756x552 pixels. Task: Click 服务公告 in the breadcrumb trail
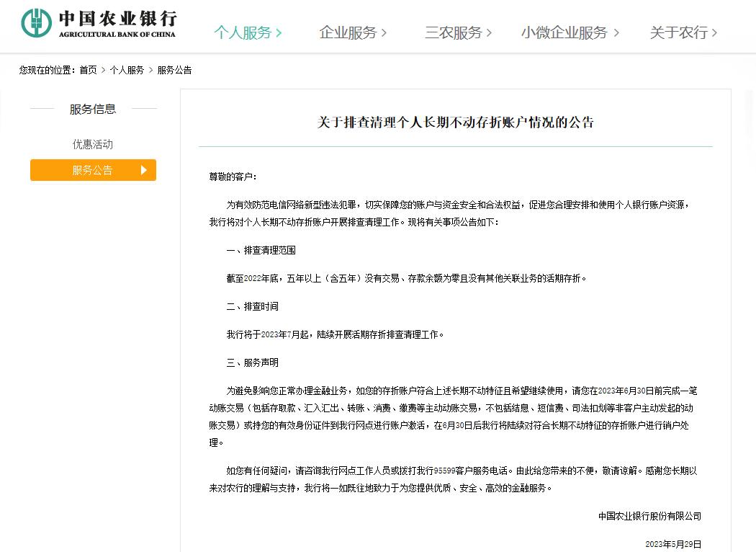tap(174, 70)
